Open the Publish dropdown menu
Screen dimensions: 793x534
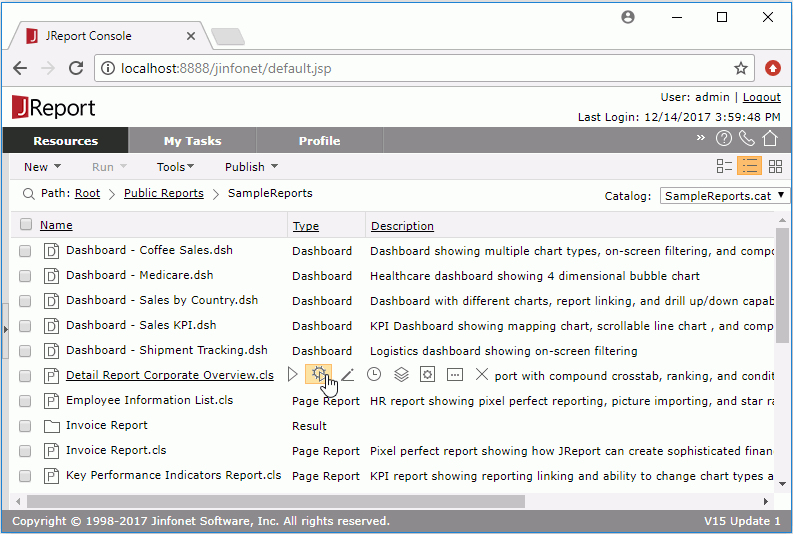pyautogui.click(x=251, y=167)
